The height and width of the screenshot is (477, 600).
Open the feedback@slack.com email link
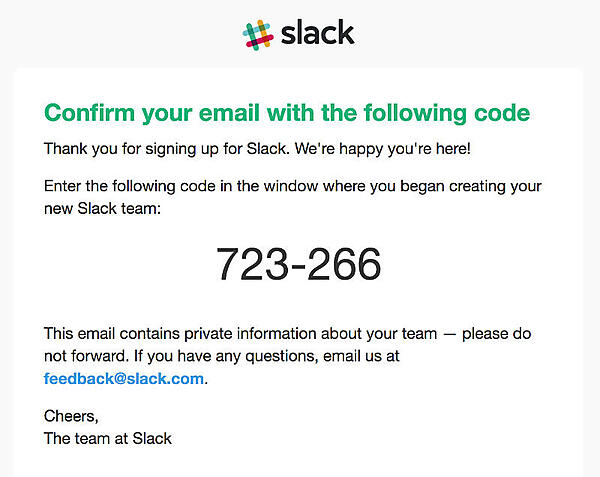click(x=124, y=378)
